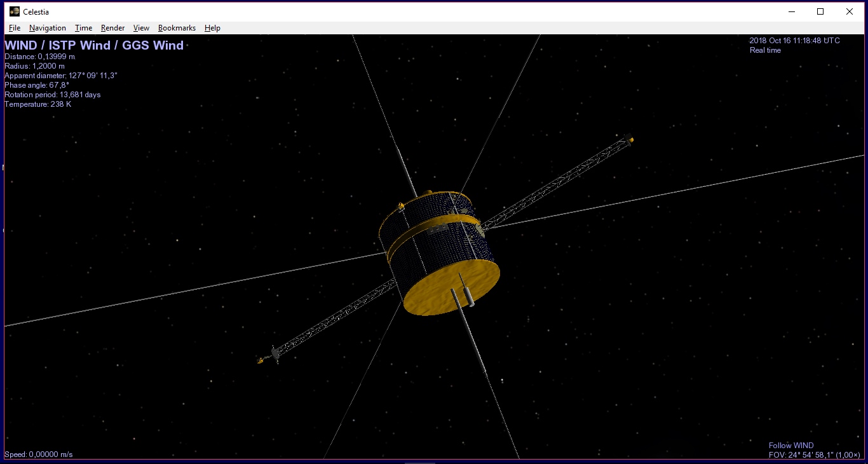Click the date '2018 Oct 16 11:18:48 UTC'

pos(794,41)
